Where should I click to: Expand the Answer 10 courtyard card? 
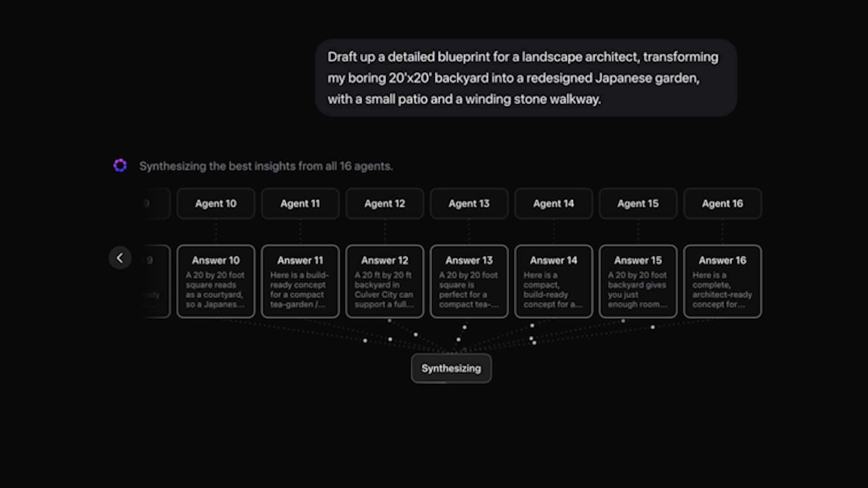click(x=216, y=282)
